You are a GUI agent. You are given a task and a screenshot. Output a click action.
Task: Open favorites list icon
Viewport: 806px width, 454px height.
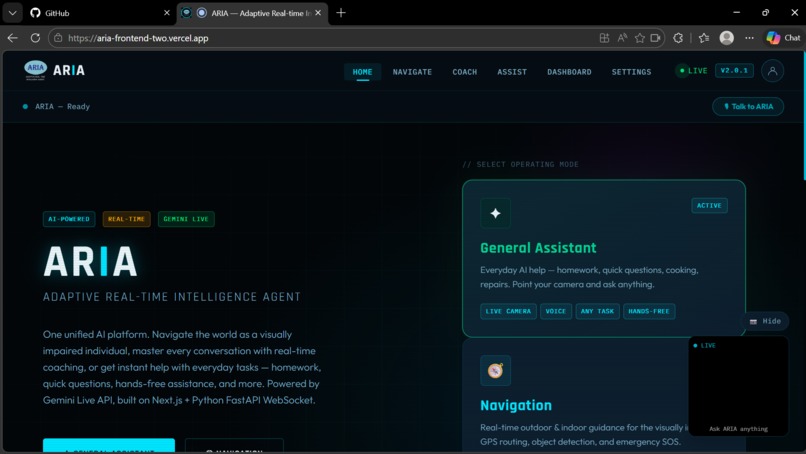pyautogui.click(x=704, y=38)
